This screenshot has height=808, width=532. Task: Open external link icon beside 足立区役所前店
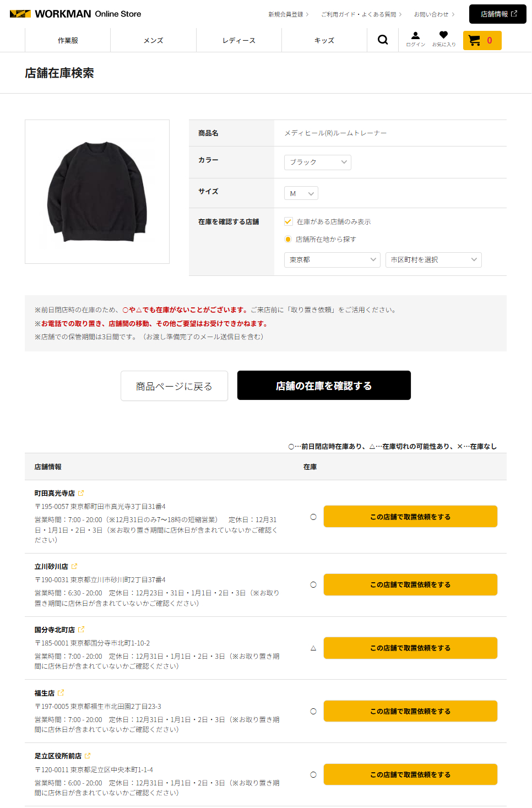click(88, 756)
